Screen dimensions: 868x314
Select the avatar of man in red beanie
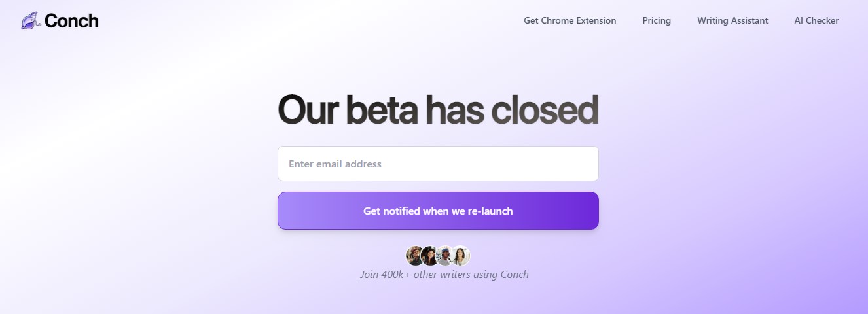[415, 255]
